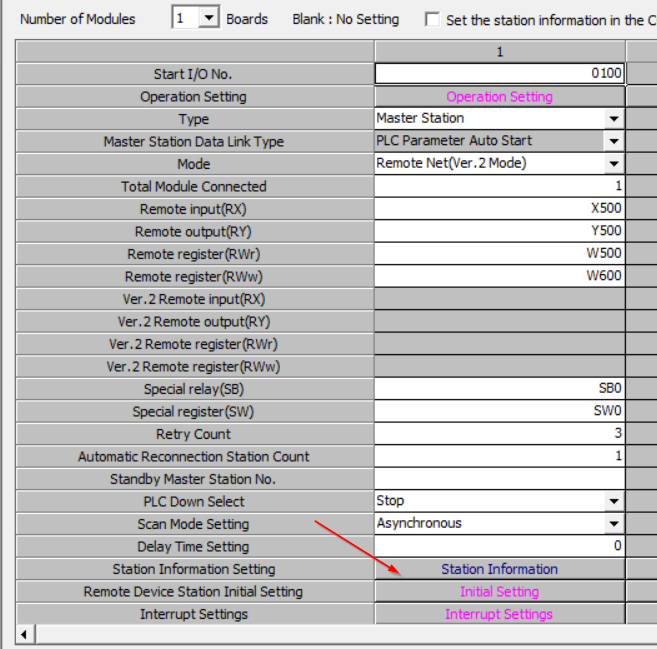
Task: Select the Remote input(RX) field X500
Action: [499, 209]
